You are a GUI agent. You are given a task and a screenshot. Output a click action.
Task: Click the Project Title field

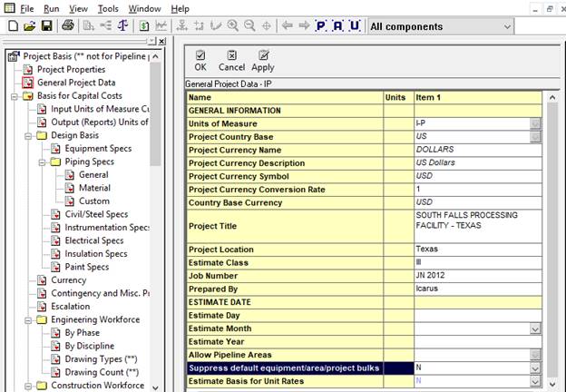coord(477,226)
